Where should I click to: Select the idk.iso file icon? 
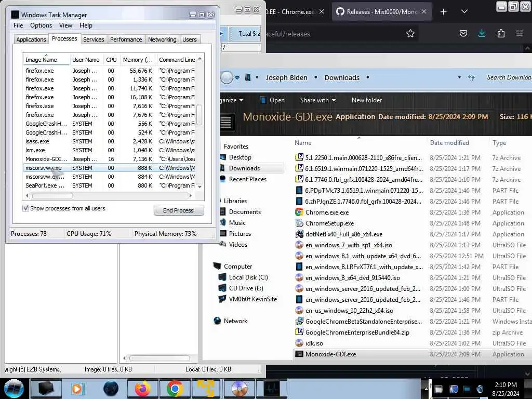(299, 343)
